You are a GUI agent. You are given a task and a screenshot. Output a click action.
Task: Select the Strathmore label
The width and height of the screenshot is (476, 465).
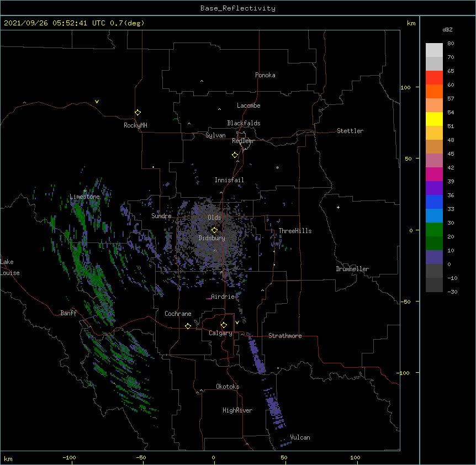(285, 336)
